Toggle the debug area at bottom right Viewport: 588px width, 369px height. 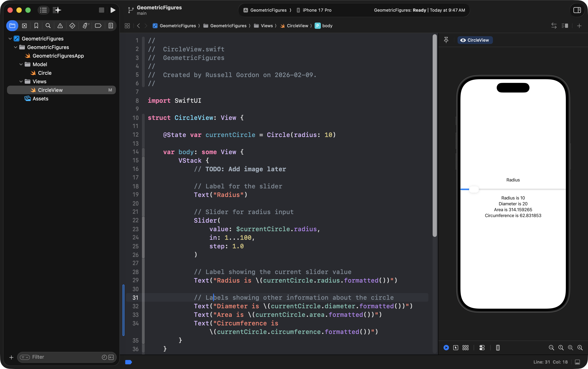[x=577, y=362]
